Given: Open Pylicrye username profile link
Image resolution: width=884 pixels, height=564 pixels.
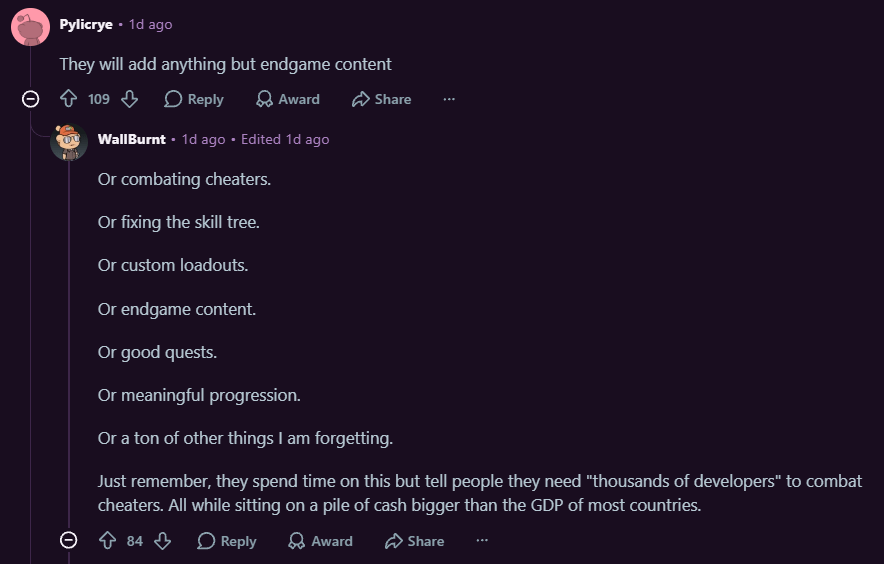Looking at the screenshot, I should tap(86, 25).
